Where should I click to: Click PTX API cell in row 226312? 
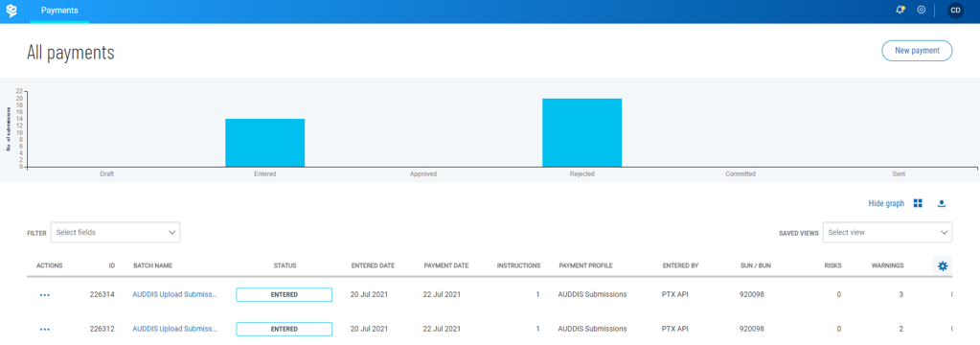pyautogui.click(x=675, y=329)
